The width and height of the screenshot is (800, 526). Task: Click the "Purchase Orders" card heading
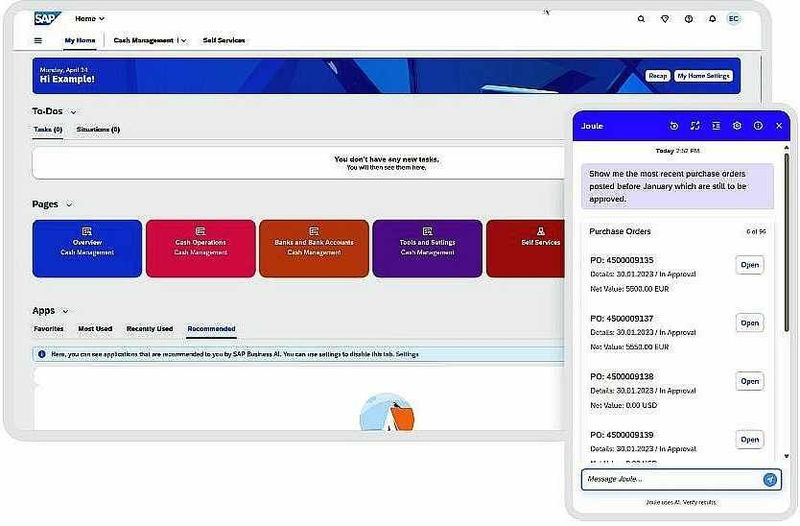point(620,231)
